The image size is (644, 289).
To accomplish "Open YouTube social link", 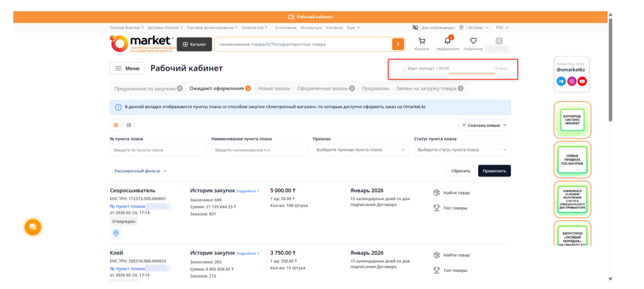I will tap(582, 81).
